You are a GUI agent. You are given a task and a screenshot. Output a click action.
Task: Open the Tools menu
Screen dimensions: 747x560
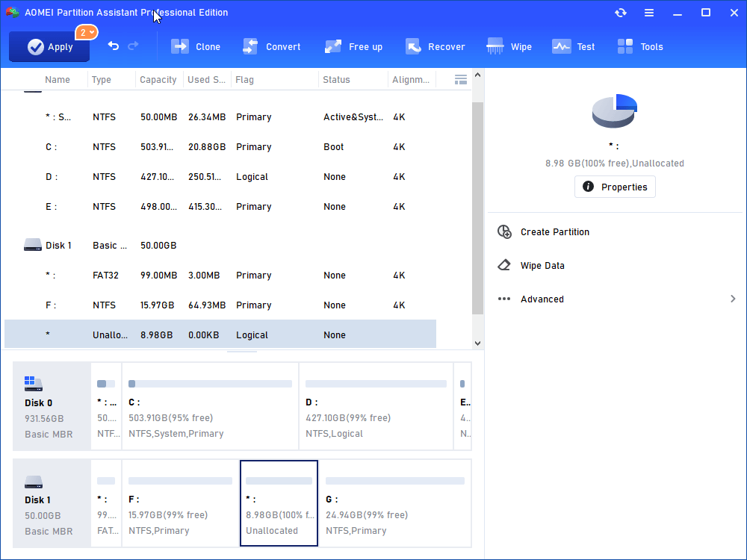640,46
